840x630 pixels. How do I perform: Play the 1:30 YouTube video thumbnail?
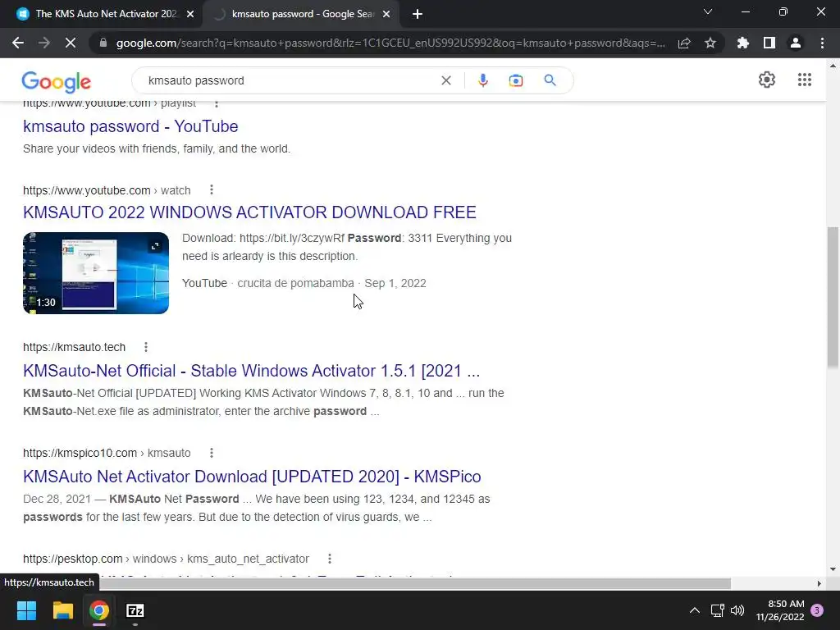point(96,272)
